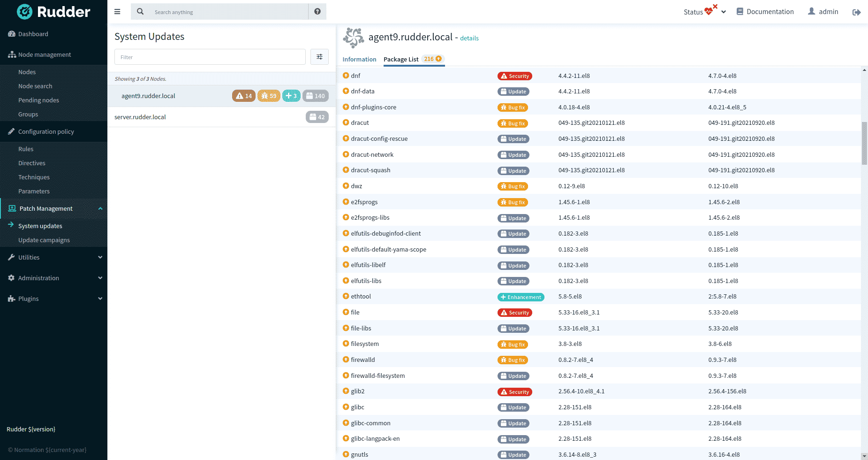Open Nodes in sidebar

(27, 72)
